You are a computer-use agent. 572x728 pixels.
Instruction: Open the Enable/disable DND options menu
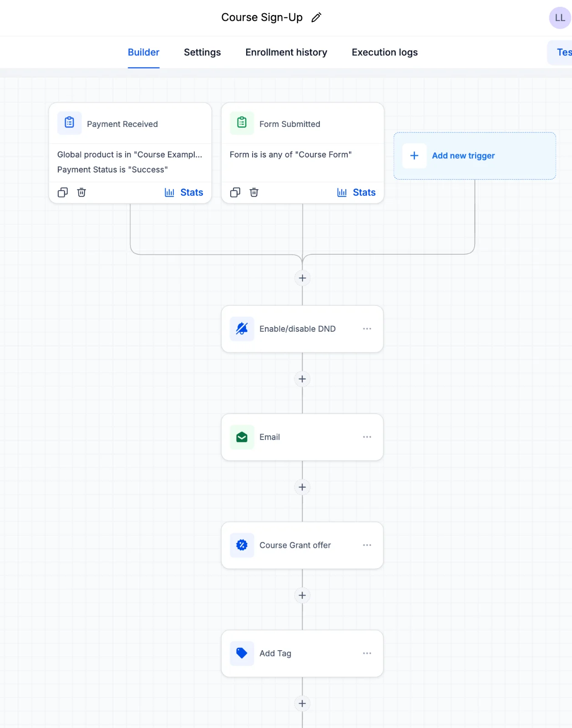tap(367, 329)
